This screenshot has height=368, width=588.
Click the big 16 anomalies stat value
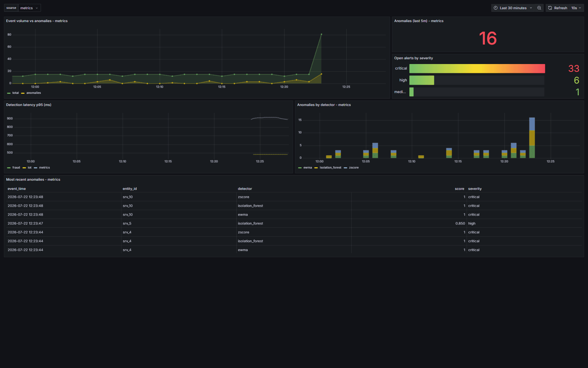[488, 39]
